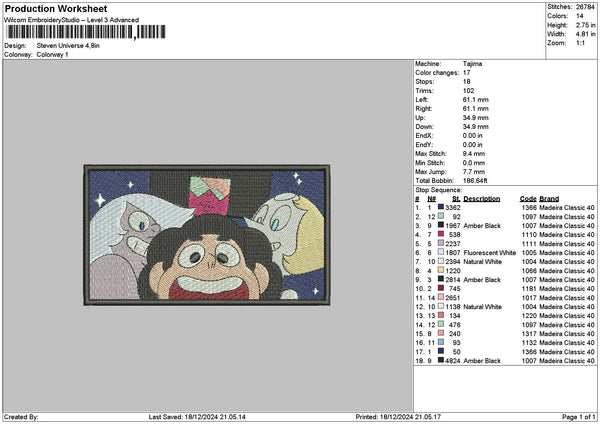Screen dimensions: 600x424
Task: Click the color swatch in stop row 1
Action: click(441, 207)
